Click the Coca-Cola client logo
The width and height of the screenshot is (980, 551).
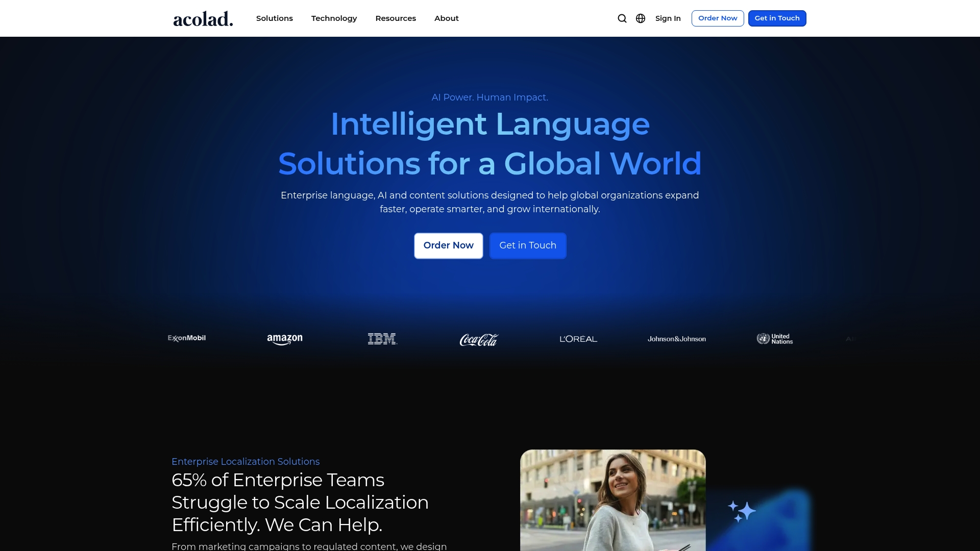coord(479,340)
